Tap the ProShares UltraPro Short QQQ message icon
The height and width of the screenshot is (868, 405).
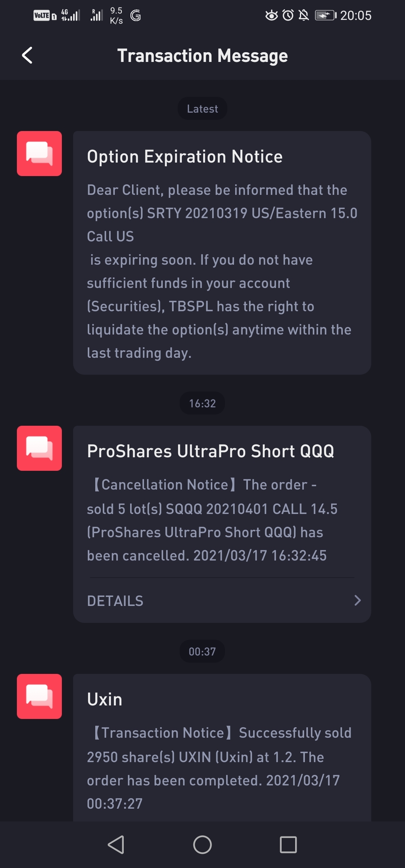point(39,448)
